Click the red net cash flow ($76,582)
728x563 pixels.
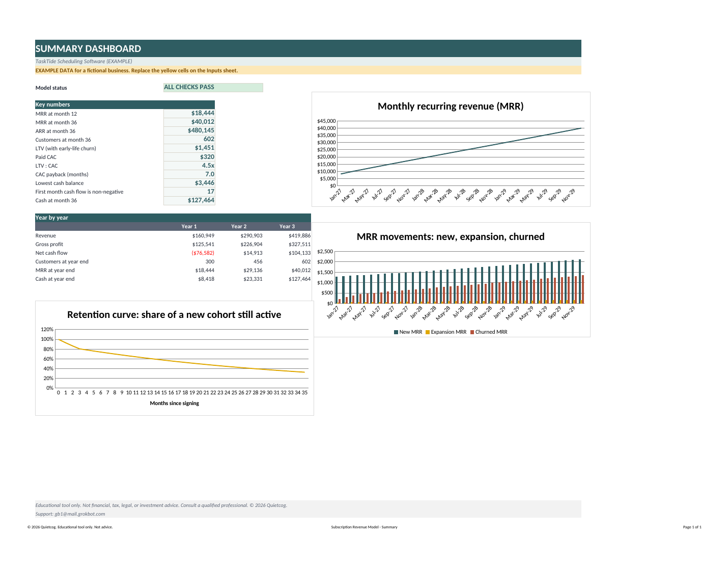[203, 253]
